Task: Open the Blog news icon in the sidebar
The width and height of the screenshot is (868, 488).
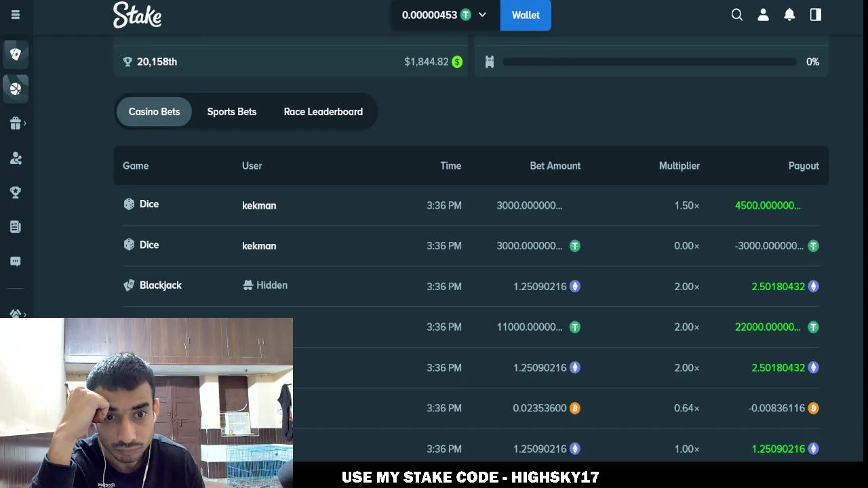Action: coord(16,227)
